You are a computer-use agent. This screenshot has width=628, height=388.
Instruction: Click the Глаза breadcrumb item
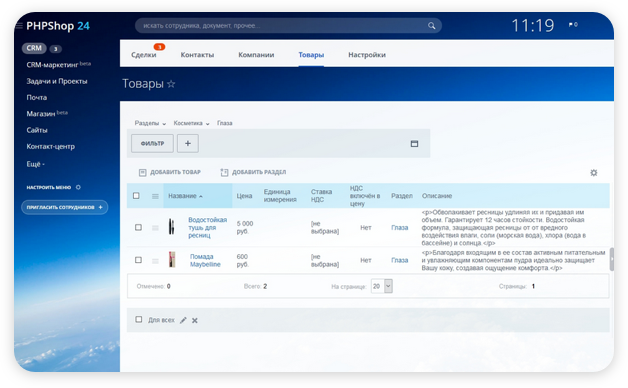[225, 123]
